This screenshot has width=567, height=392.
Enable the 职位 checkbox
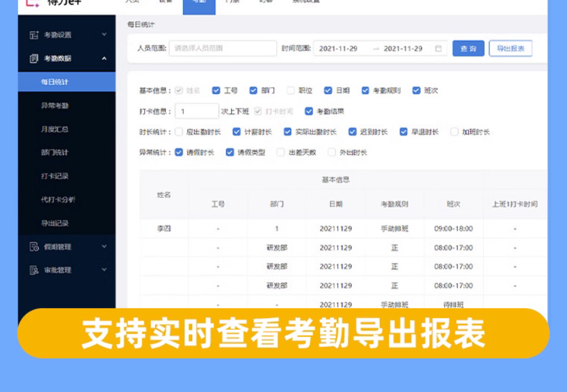291,91
